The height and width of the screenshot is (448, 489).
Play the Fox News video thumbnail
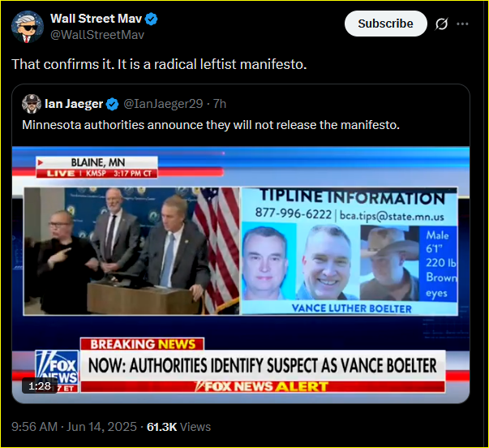(241, 275)
